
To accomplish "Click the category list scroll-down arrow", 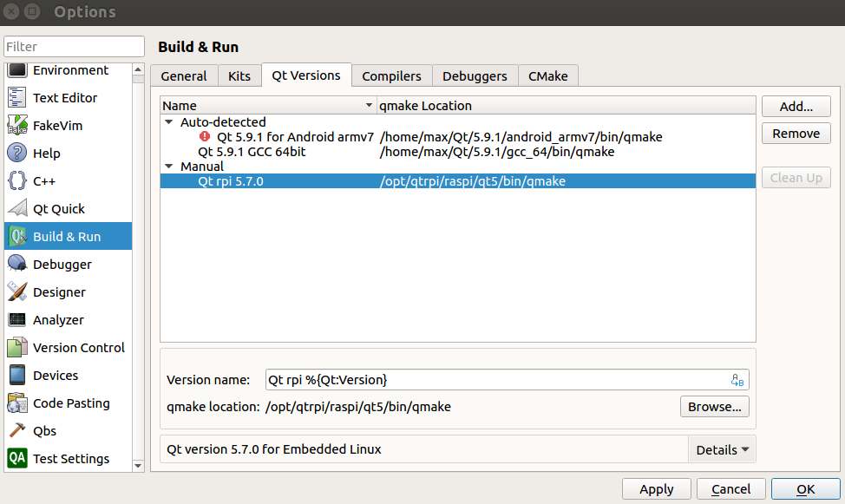I will point(138,465).
